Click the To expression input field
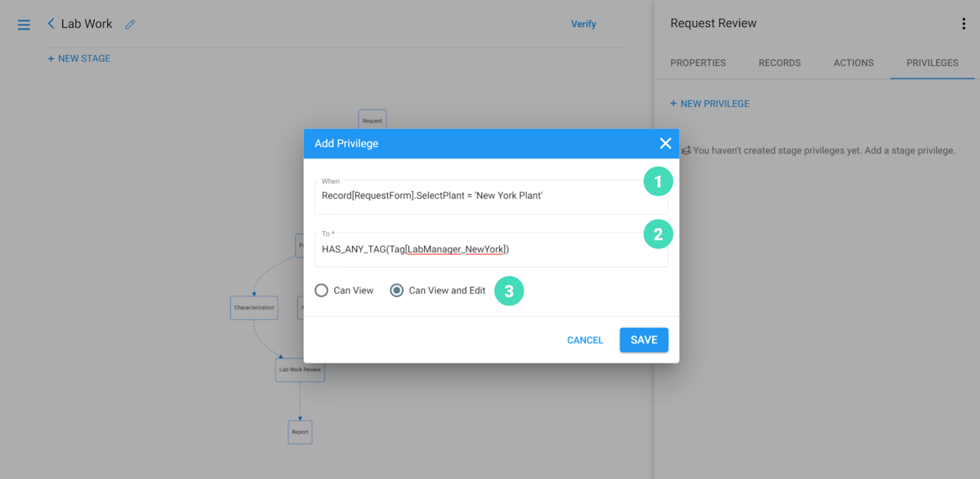 (491, 249)
